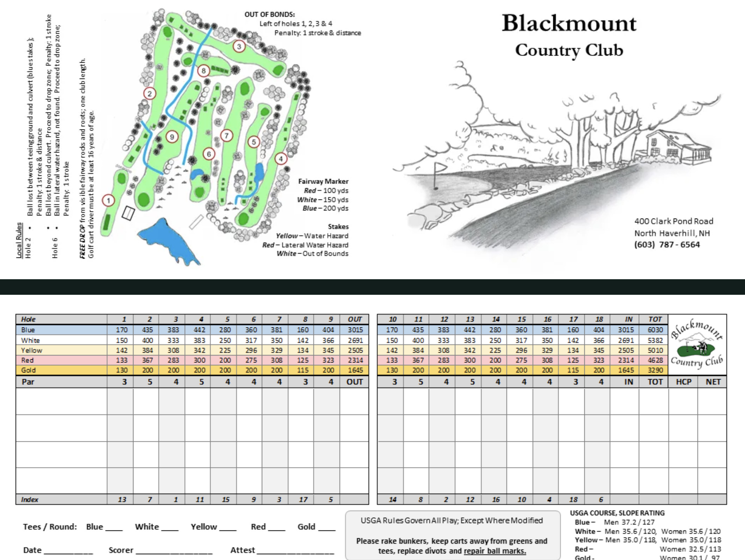Screen dimensions: 745x560
Task: Click the White tee row label
Action: [x=30, y=340]
